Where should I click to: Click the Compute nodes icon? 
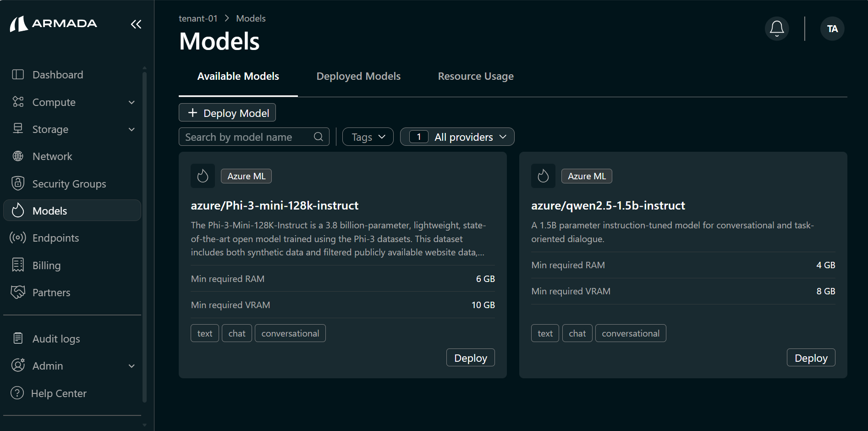point(18,102)
